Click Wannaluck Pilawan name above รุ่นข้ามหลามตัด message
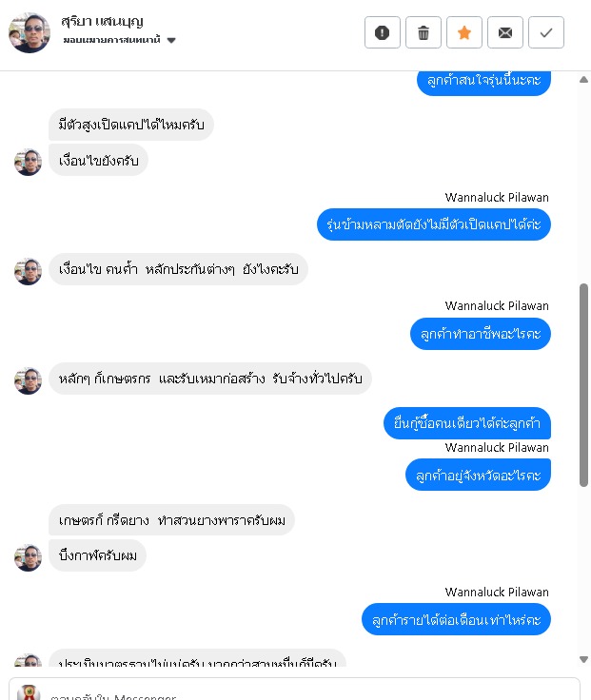Screen dimensions: 591x700 click(497, 197)
